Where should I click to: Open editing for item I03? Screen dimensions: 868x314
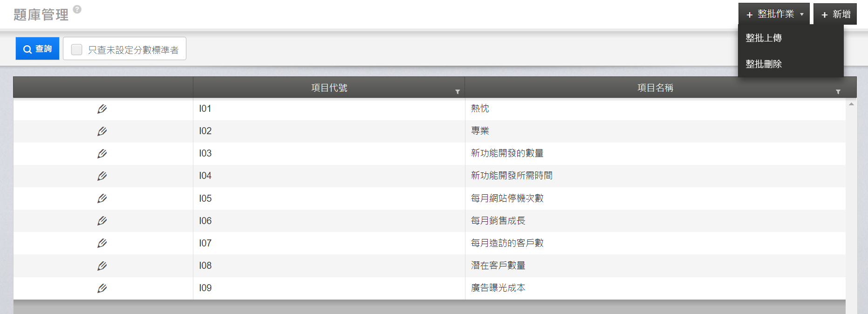pos(102,154)
